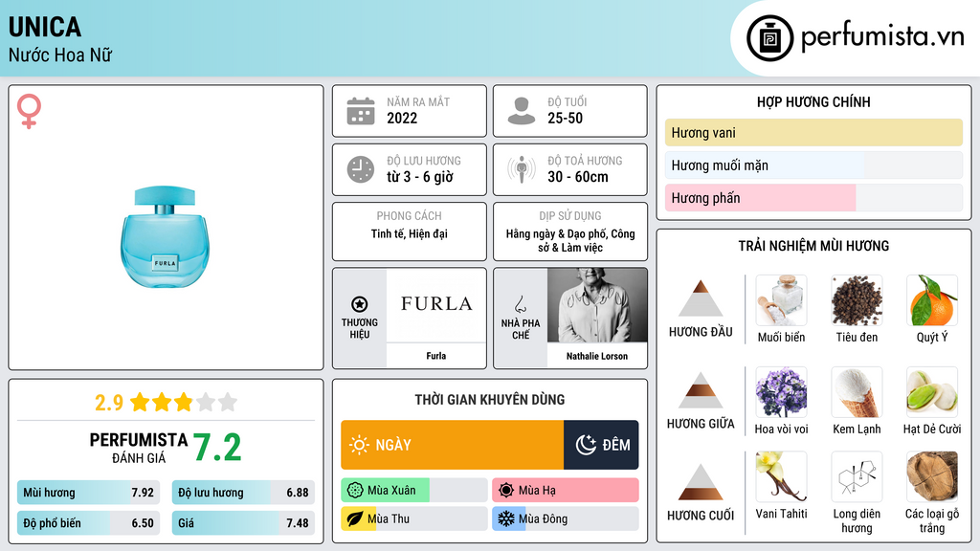
Task: Click the leaf icon for Mùa Thu
Action: pyautogui.click(x=355, y=519)
